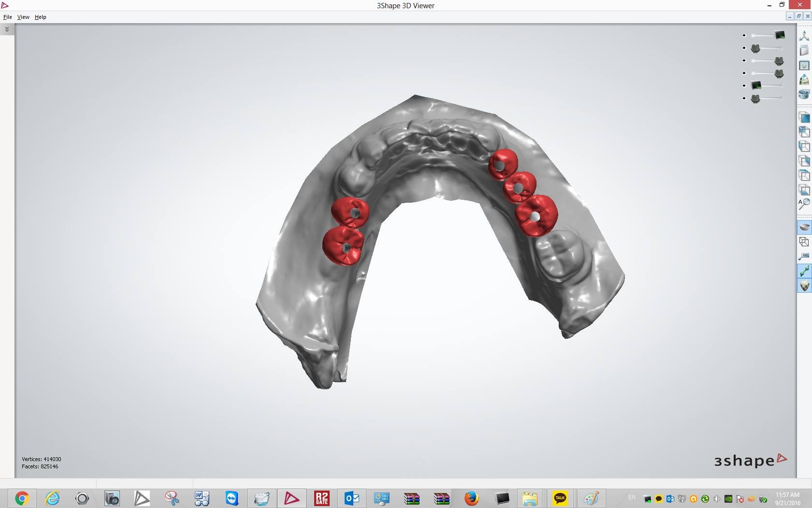Image resolution: width=812 pixels, height=508 pixels.
Task: Open the Help menu
Action: [40, 17]
